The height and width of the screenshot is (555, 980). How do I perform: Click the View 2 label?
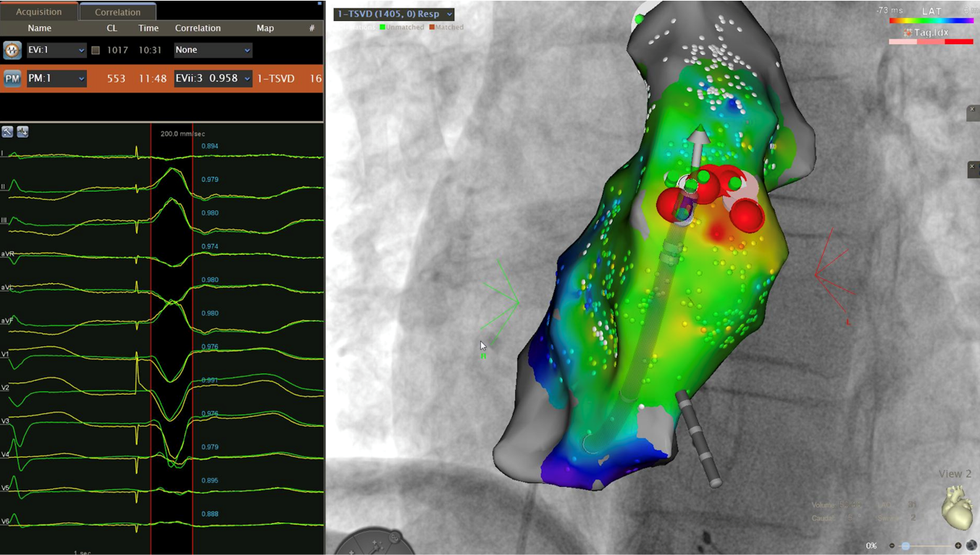[x=955, y=474]
